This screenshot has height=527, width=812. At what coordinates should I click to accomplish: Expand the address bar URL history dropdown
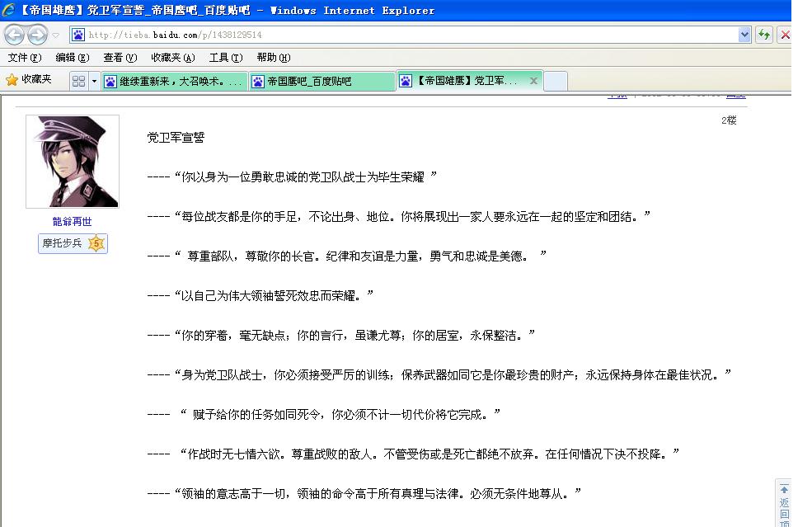[744, 35]
